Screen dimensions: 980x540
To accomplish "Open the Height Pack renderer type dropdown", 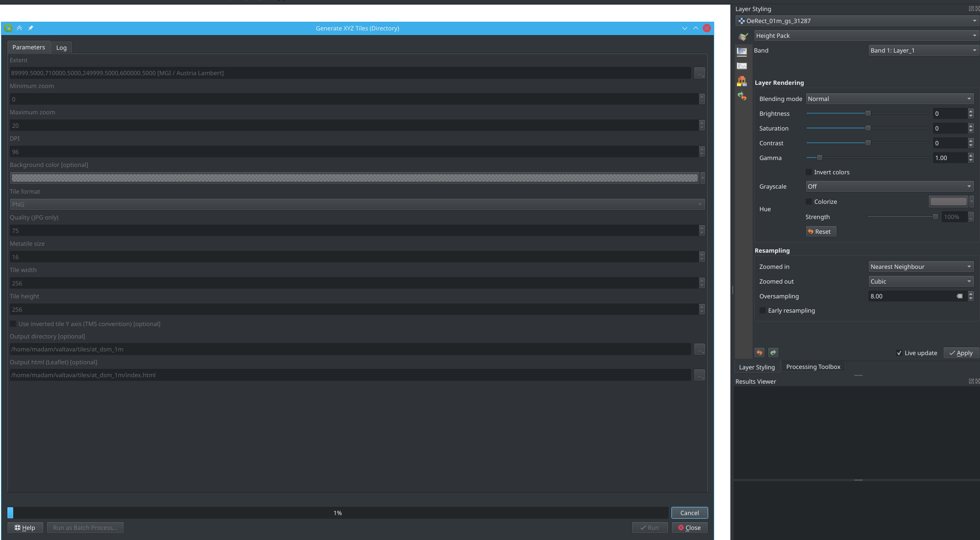I will click(866, 36).
